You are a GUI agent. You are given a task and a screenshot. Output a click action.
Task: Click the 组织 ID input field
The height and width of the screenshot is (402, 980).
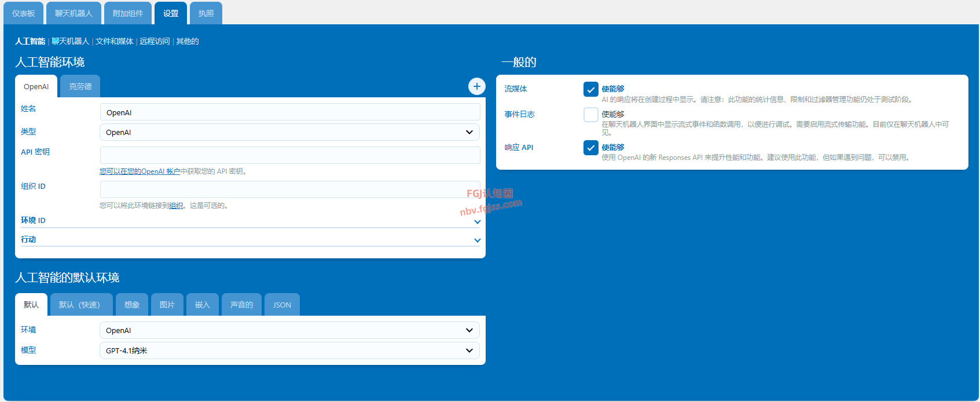[289, 189]
